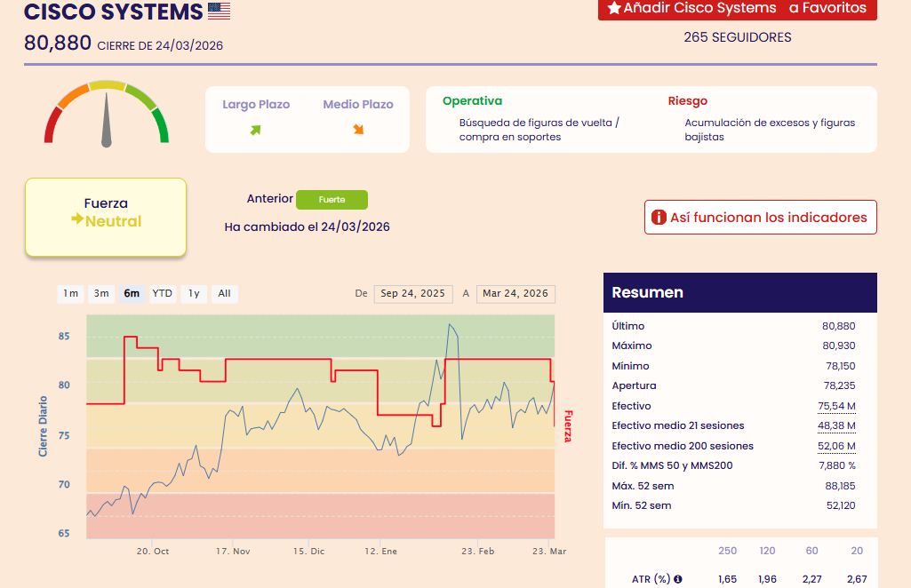Click the green Largo Plazo up arrow

pyautogui.click(x=255, y=130)
